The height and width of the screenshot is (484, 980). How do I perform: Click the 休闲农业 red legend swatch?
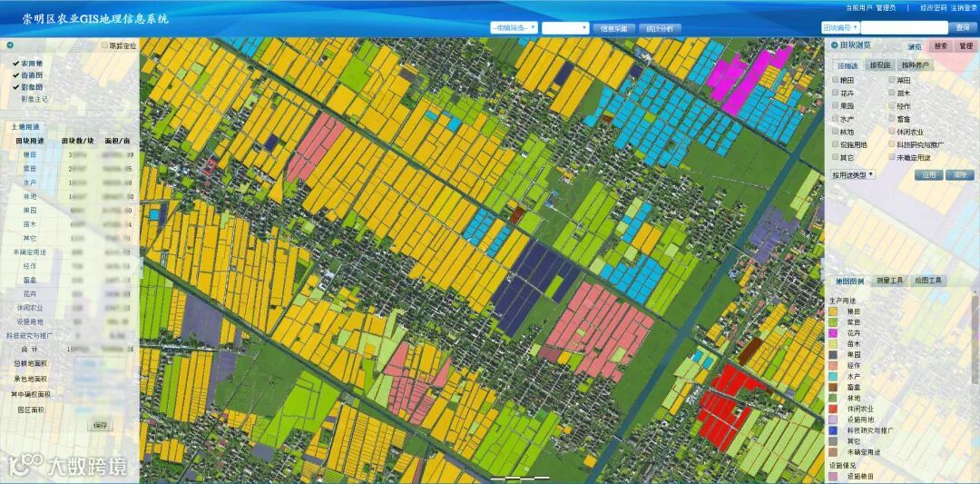click(833, 408)
